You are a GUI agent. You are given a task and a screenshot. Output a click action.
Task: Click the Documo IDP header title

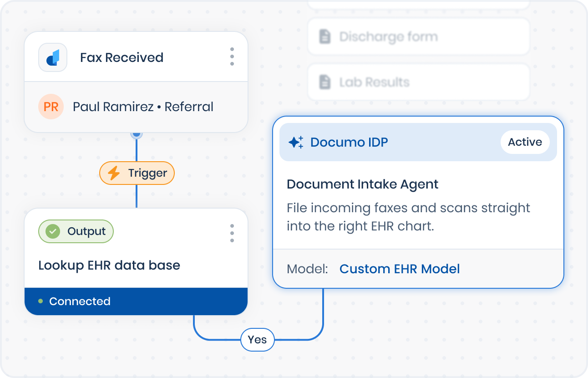349,142
